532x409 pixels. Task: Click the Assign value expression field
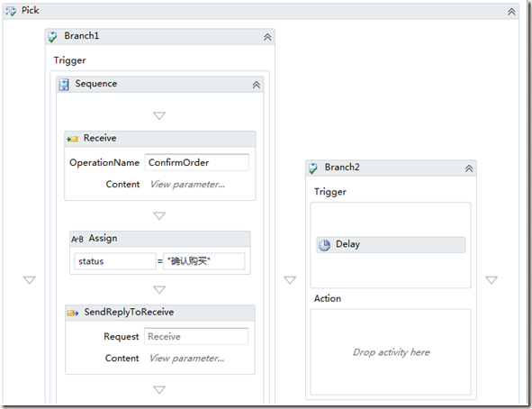pyautogui.click(x=204, y=261)
